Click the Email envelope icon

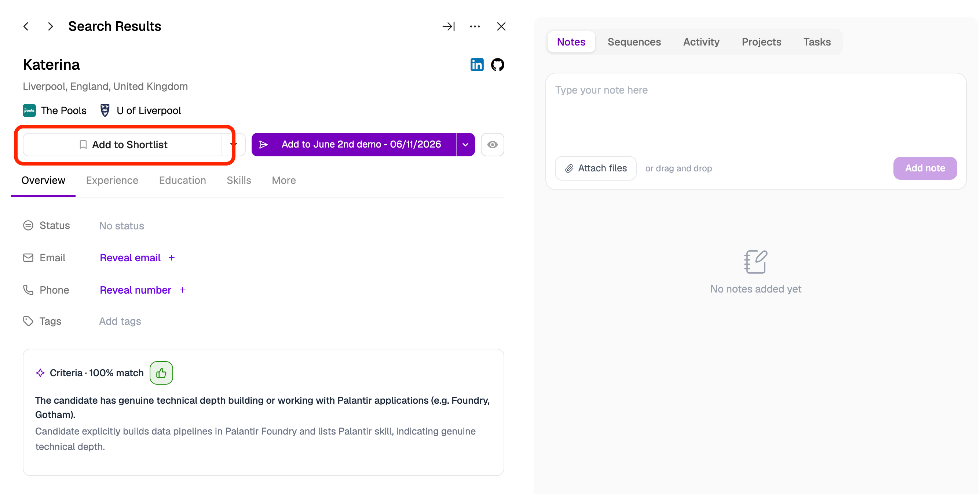click(28, 258)
